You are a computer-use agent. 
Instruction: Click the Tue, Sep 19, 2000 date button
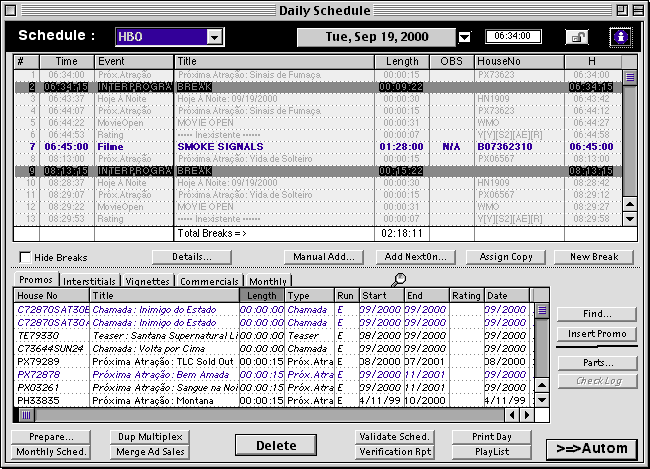(x=376, y=37)
